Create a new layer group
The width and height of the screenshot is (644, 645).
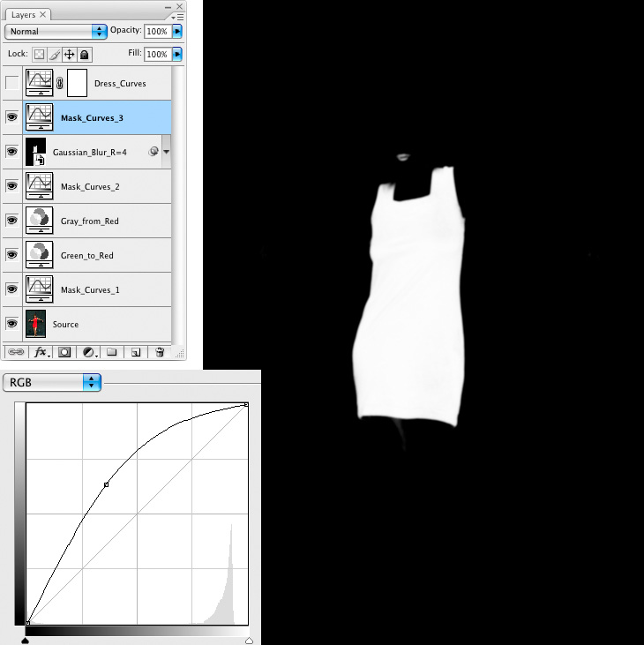(x=112, y=351)
